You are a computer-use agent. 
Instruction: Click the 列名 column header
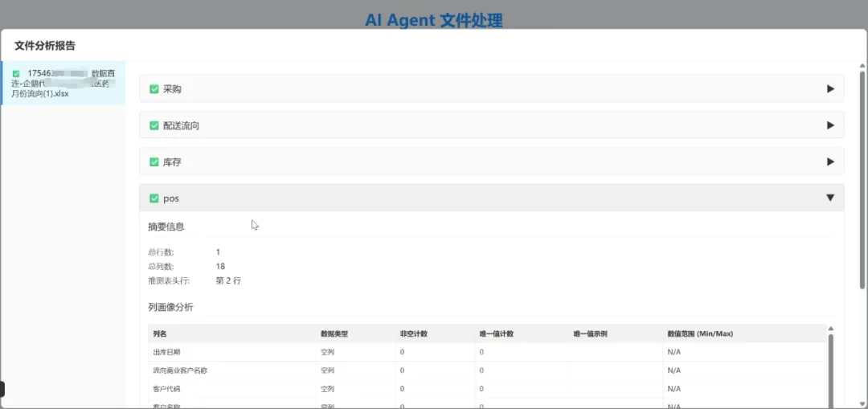pyautogui.click(x=160, y=333)
